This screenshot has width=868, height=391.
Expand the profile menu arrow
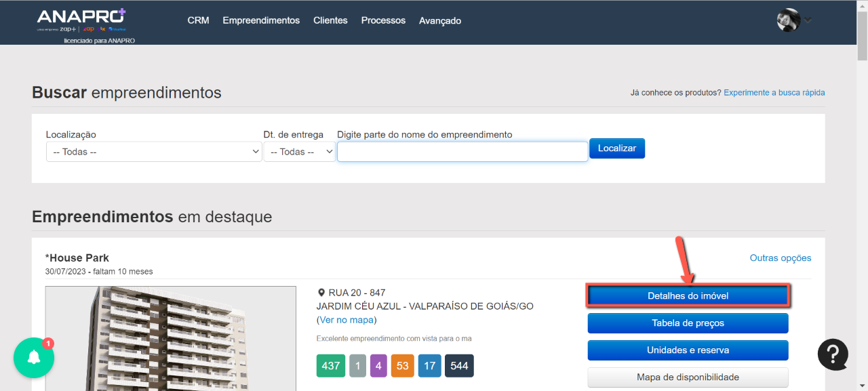808,20
